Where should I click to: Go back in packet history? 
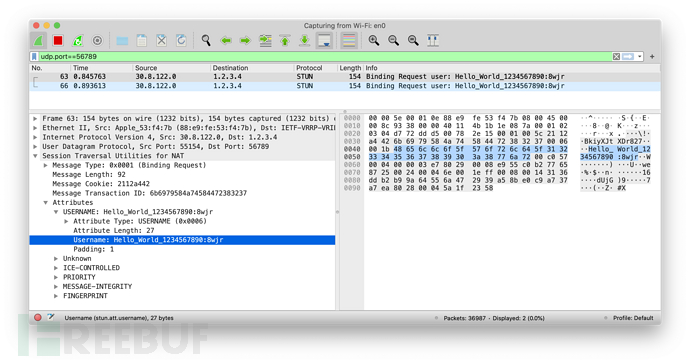[226, 41]
